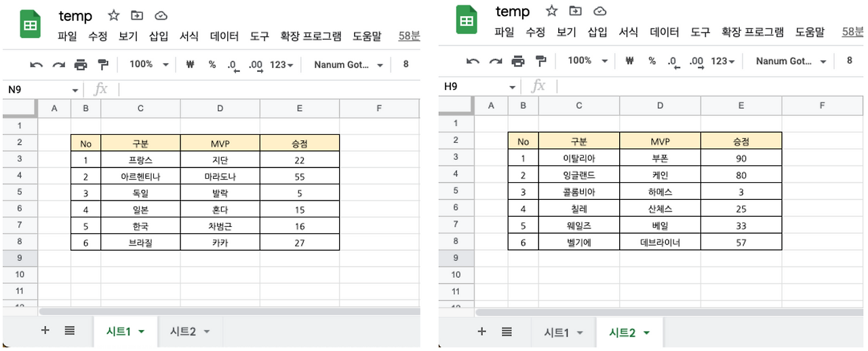Check cloud save status in left window

[161, 16]
